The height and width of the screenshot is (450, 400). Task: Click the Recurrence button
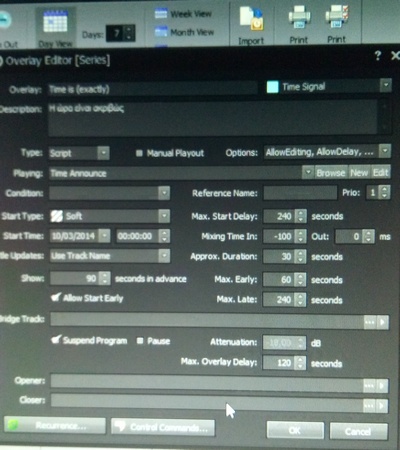click(x=55, y=426)
